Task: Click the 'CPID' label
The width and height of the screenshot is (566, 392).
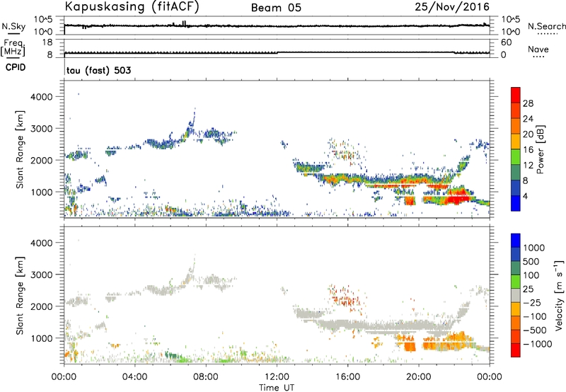Action: click(x=16, y=67)
